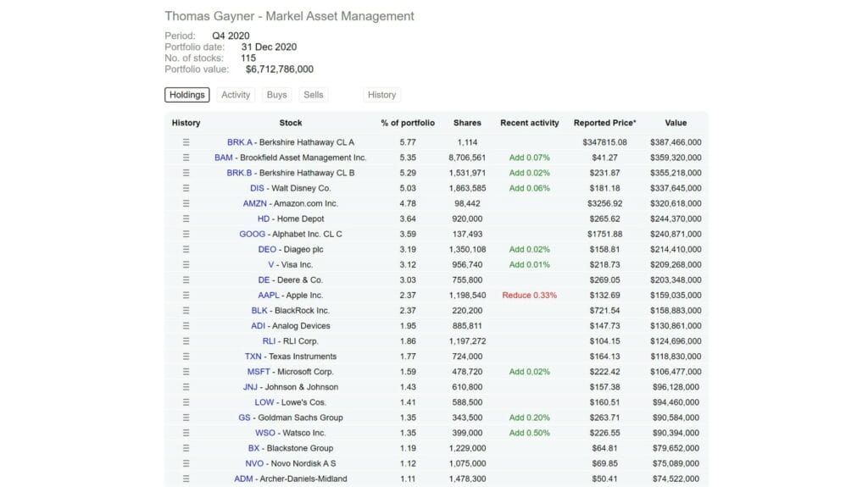The width and height of the screenshot is (868, 487).
Task: Open history icon for Archer-Daniels-Midland row
Action: (186, 479)
